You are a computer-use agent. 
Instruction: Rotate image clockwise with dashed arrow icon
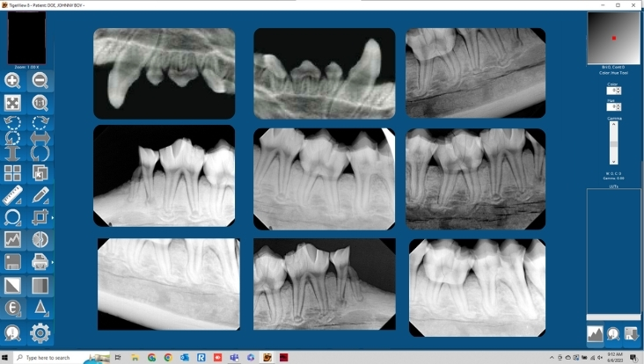click(x=40, y=122)
